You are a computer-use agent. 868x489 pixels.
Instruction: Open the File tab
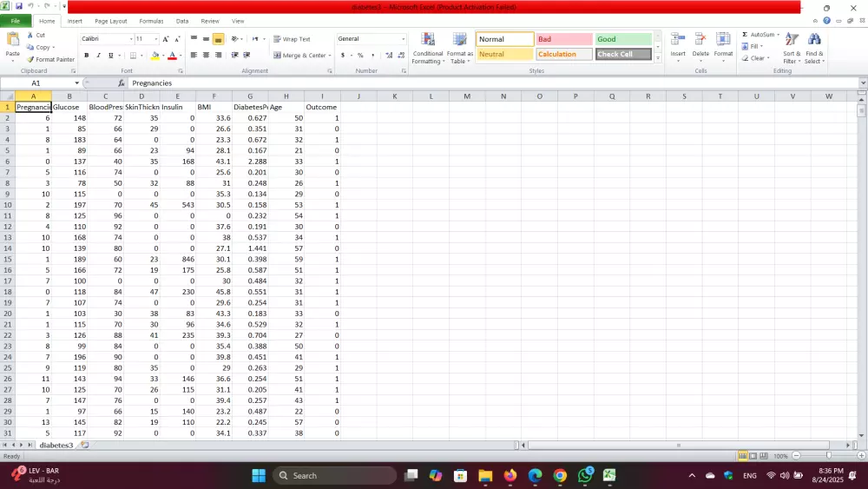click(16, 21)
